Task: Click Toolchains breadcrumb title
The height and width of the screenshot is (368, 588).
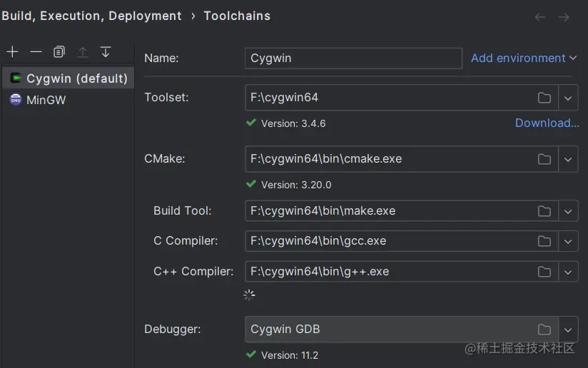Action: (237, 16)
